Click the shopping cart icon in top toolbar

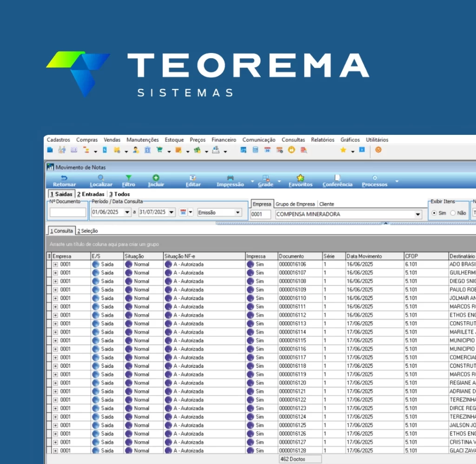159,150
